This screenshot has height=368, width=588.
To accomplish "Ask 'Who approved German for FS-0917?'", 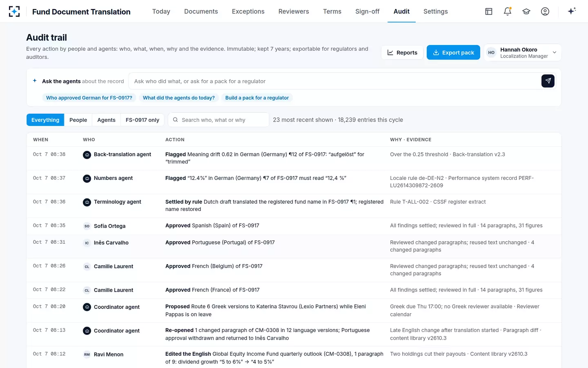I will tap(89, 98).
